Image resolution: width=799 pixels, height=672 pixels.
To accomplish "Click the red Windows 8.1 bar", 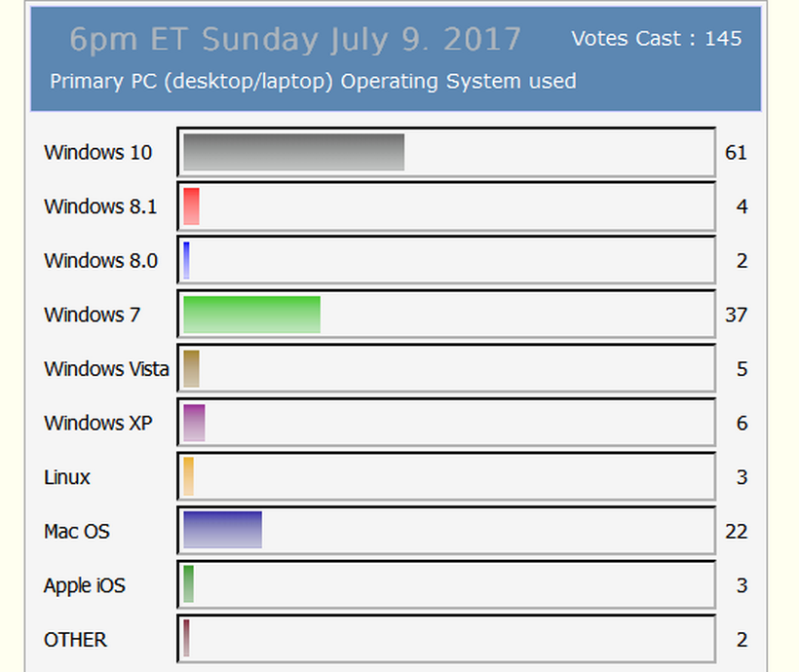I will pos(191,206).
